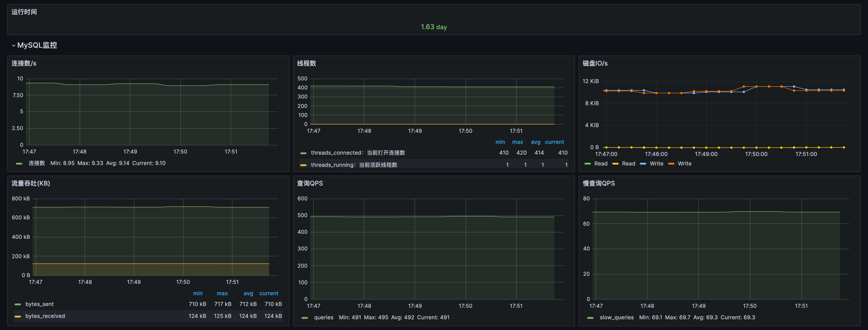The width and height of the screenshot is (868, 330).
Task: Toggle the queries legend series
Action: tap(324, 318)
